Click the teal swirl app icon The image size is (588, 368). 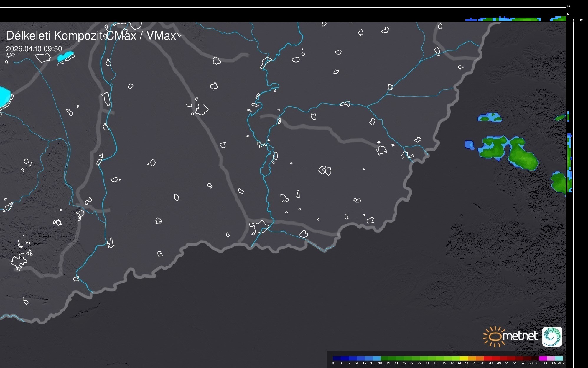coord(552,336)
